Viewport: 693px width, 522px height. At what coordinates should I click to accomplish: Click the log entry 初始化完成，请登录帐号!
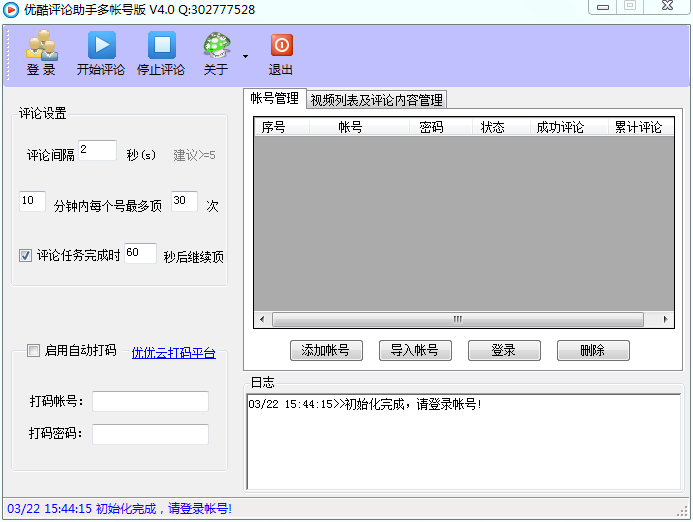(365, 404)
